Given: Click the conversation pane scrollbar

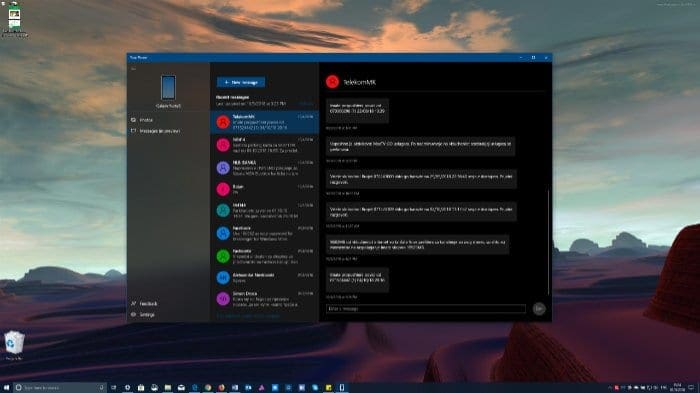Looking at the screenshot, I should pyautogui.click(x=549, y=241).
